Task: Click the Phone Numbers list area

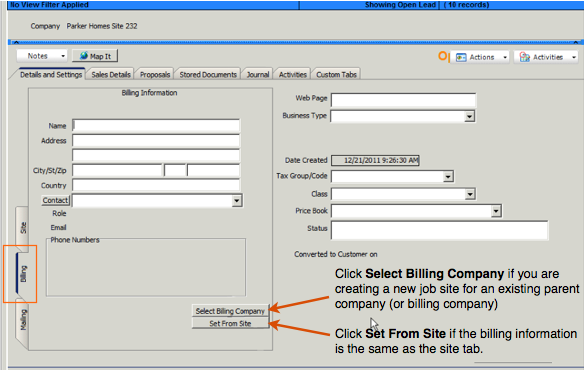Action: (146, 268)
